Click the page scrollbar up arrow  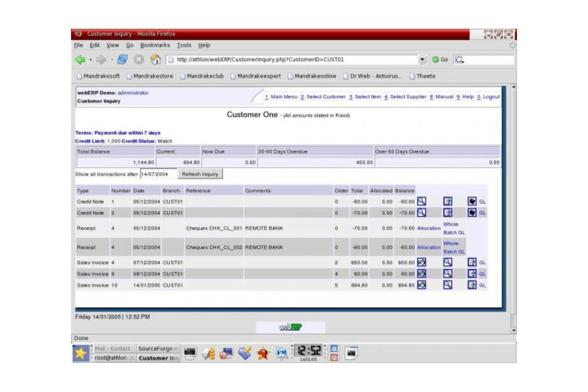click(513, 87)
